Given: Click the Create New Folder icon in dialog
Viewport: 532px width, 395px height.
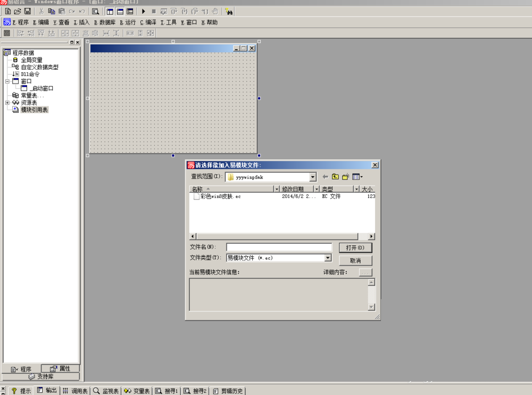Looking at the screenshot, I should coord(345,177).
